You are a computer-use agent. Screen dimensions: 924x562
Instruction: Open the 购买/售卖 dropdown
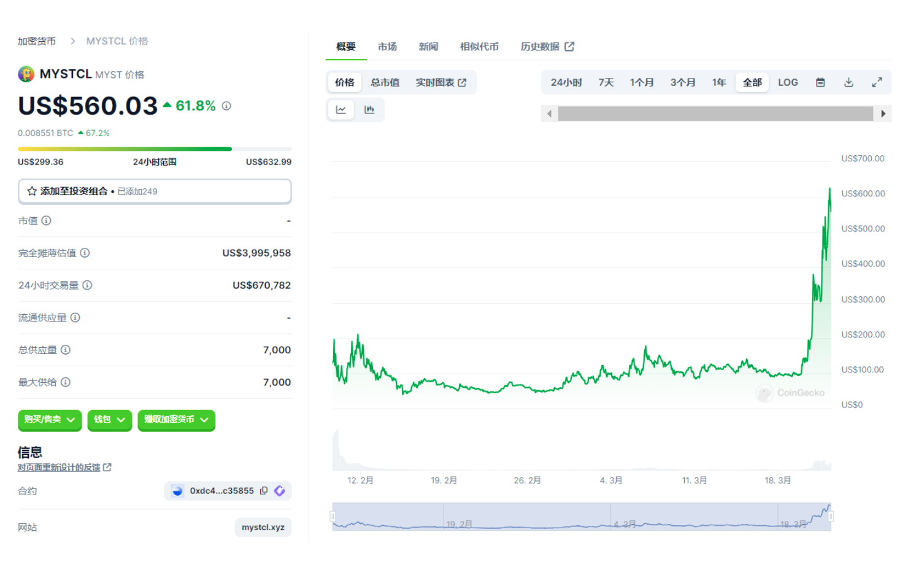(x=50, y=420)
